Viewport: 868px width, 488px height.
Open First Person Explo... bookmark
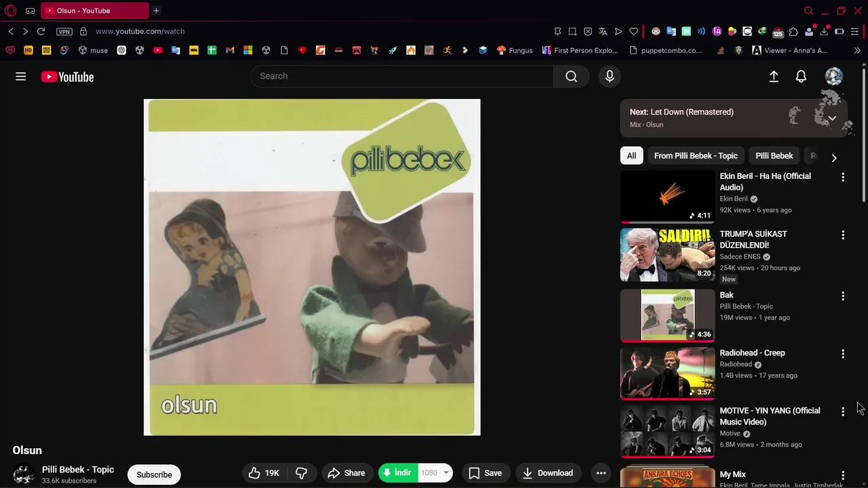pyautogui.click(x=580, y=50)
